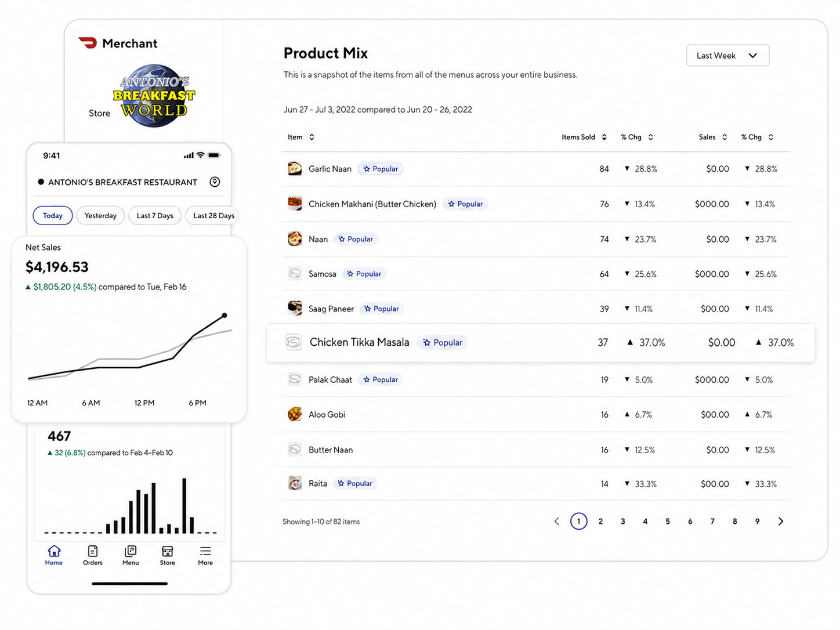Go to previous page of items

coord(557,522)
